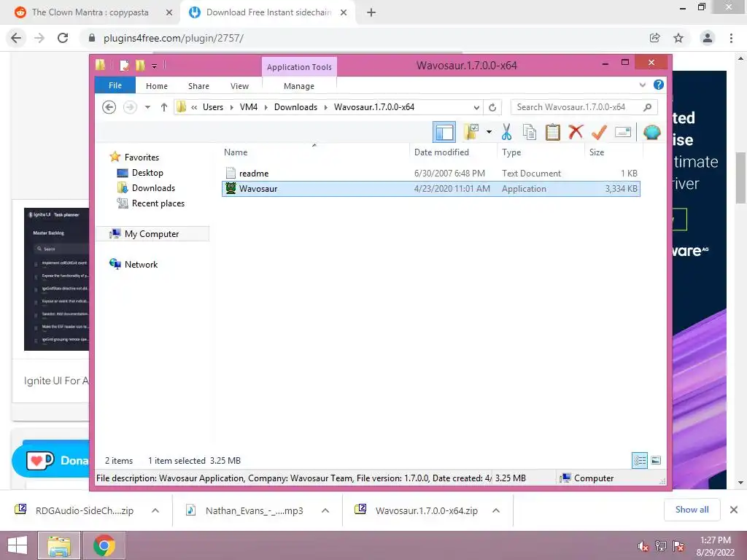Open menu arrow for Nathan_Evans mp3 download

pos(325,510)
